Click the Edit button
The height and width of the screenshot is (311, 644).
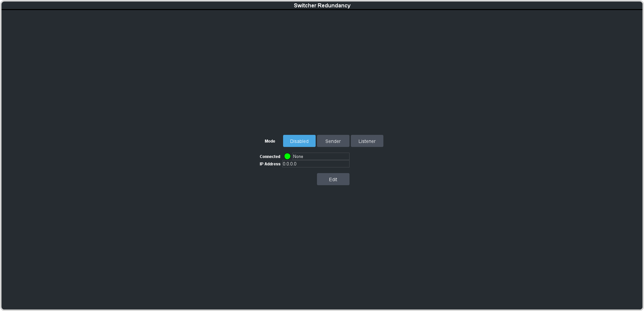[x=333, y=179]
